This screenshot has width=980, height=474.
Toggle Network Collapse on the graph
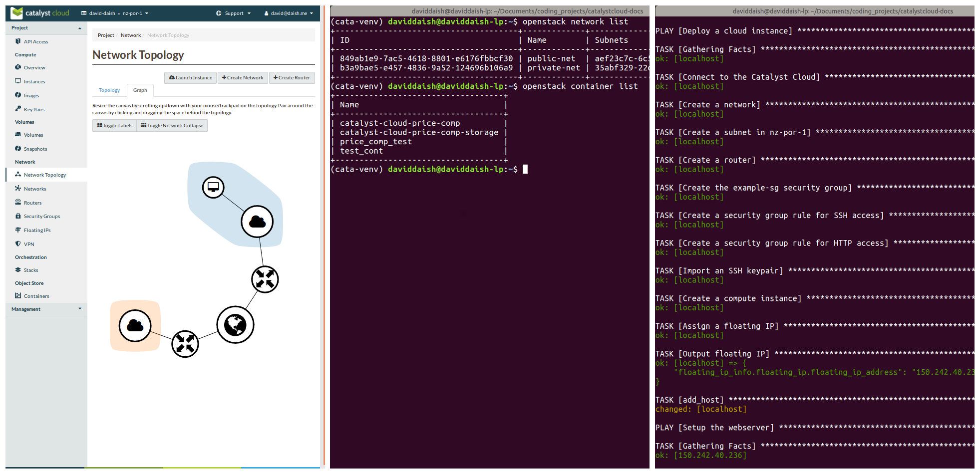(172, 125)
